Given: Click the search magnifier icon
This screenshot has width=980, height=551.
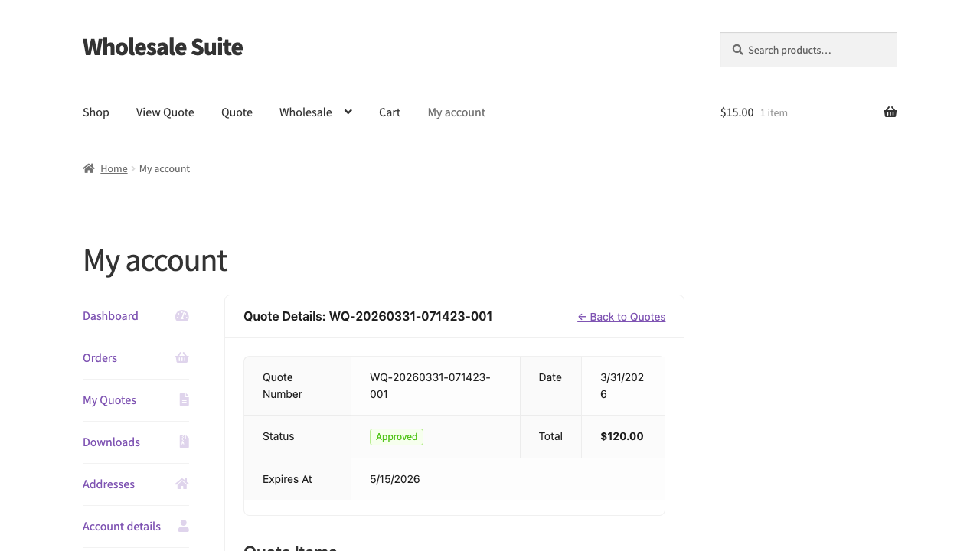Looking at the screenshot, I should pyautogui.click(x=737, y=49).
